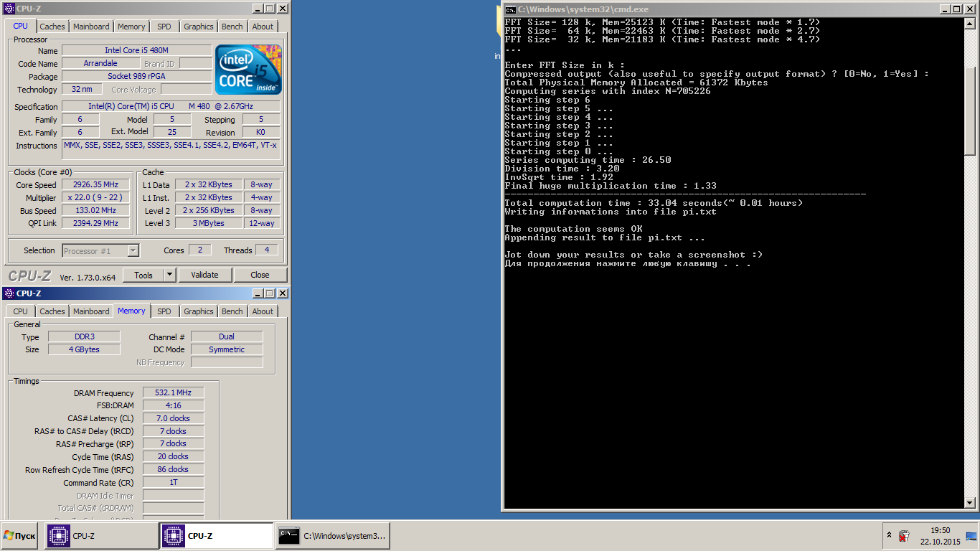
Task: Open the Tools dropdown arrow in CPU-Z
Action: pyautogui.click(x=169, y=275)
